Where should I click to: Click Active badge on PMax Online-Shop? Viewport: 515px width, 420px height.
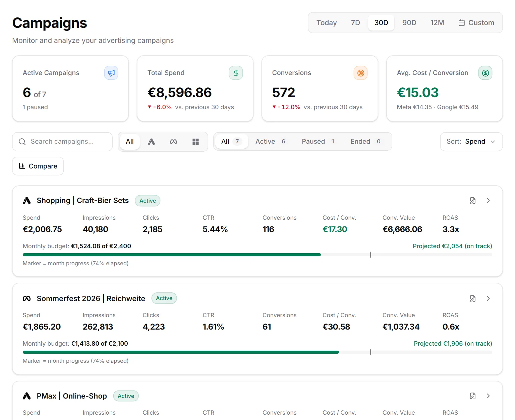point(126,396)
